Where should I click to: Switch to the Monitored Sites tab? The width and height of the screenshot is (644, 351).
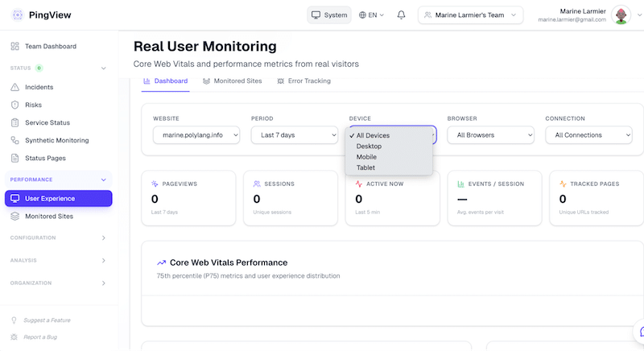231,81
